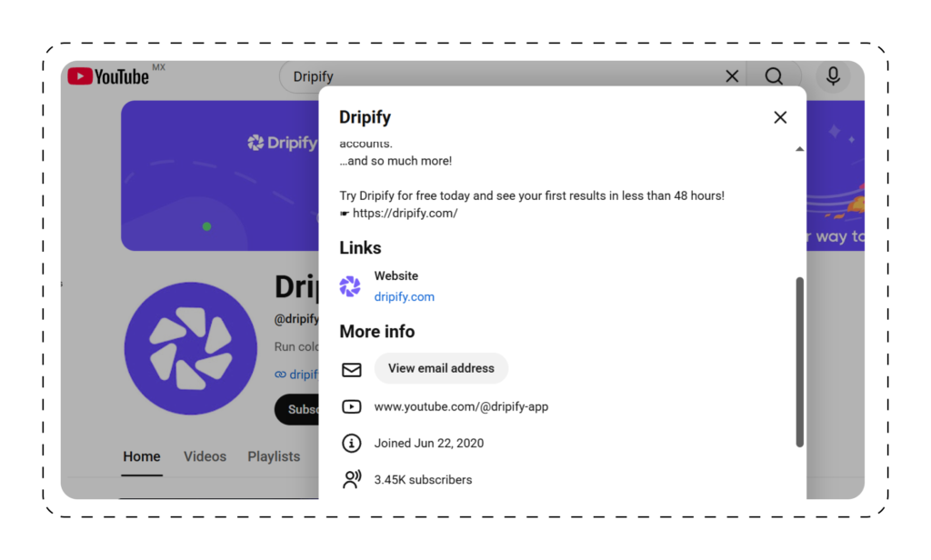The image size is (931, 560).
Task: Switch to the Home tab
Action: 141,456
